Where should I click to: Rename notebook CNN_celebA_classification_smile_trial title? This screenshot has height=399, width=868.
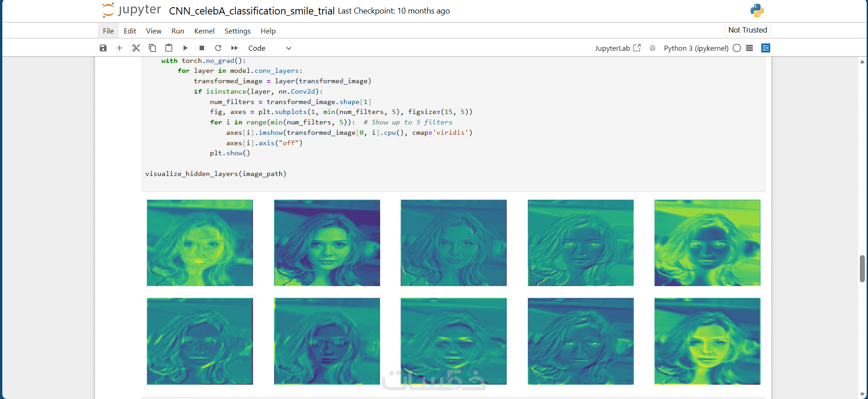(x=252, y=11)
